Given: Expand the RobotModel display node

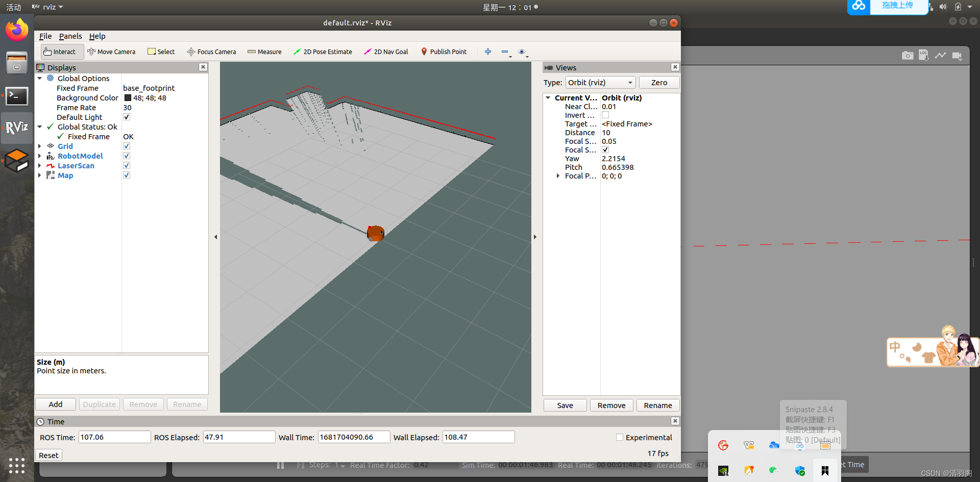Looking at the screenshot, I should pos(39,156).
